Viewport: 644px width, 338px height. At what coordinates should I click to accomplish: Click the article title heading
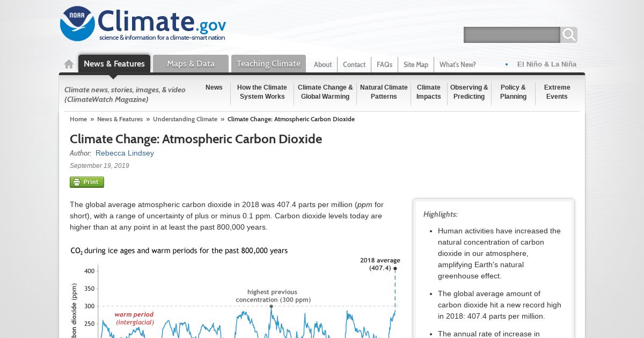tap(196, 139)
